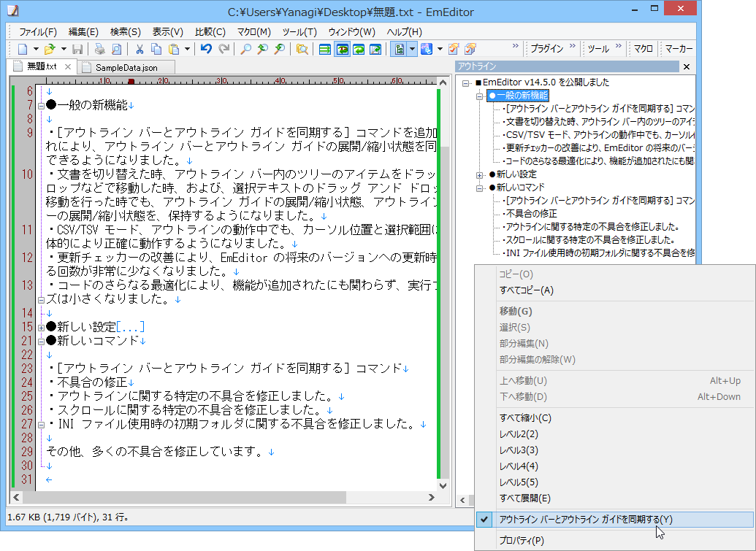This screenshot has height=551, width=756.
Task: Click editor horizontal scrollbar right arrow
Action: click(x=432, y=497)
